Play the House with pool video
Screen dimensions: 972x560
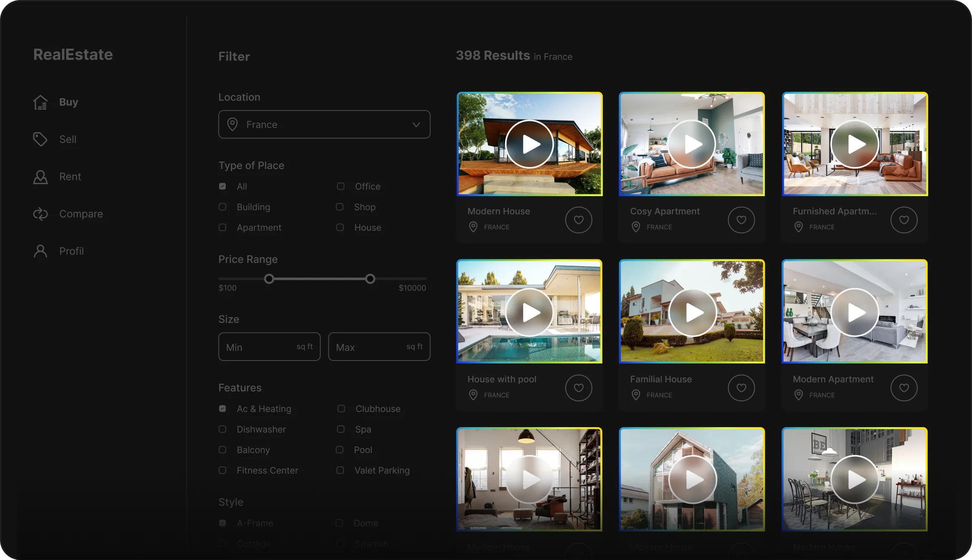[529, 312]
